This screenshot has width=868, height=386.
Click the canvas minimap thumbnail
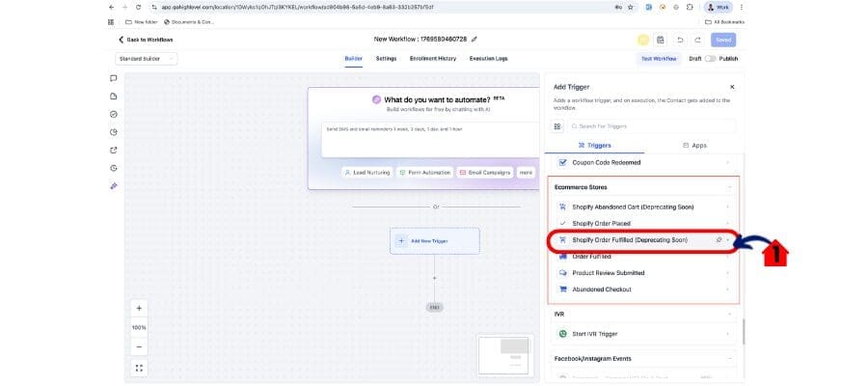pos(505,354)
